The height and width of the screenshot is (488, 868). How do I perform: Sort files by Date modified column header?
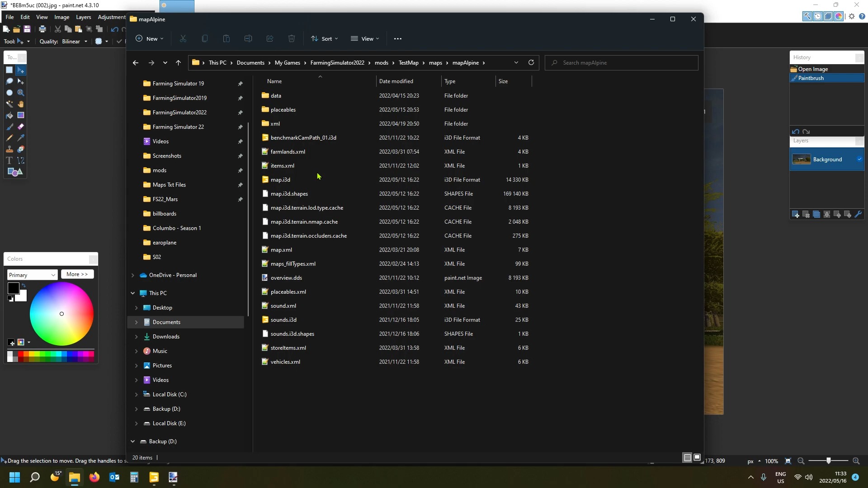click(x=396, y=81)
